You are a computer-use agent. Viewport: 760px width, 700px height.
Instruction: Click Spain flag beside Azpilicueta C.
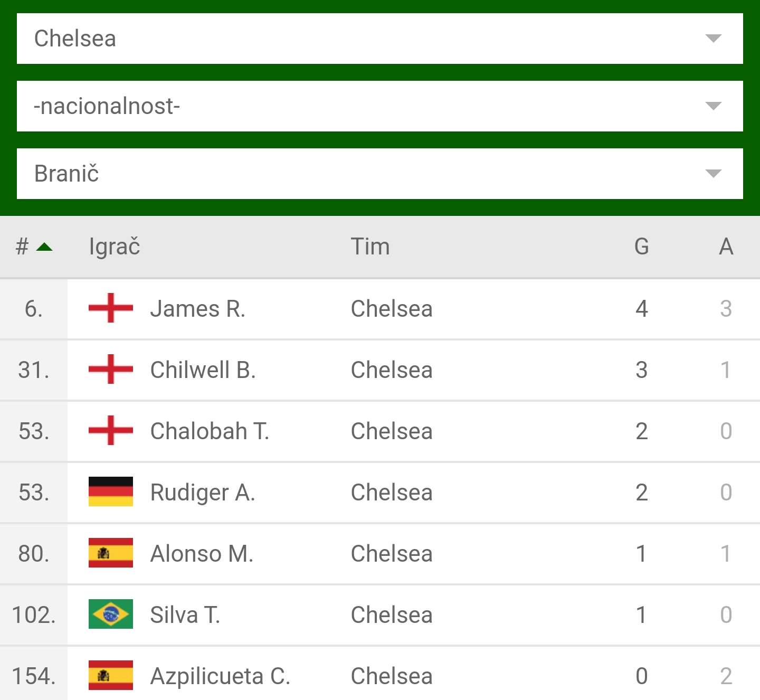point(110,676)
